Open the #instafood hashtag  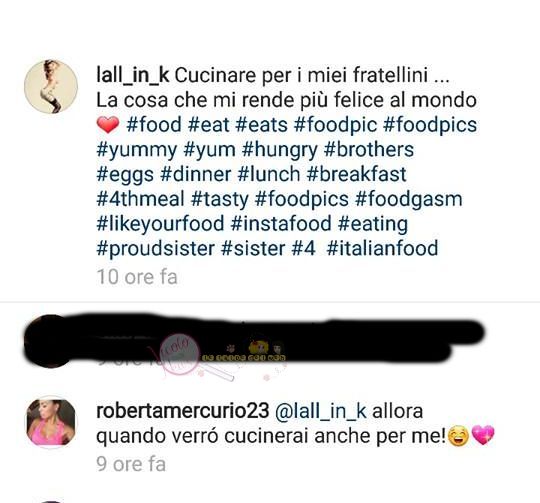pyautogui.click(x=281, y=223)
